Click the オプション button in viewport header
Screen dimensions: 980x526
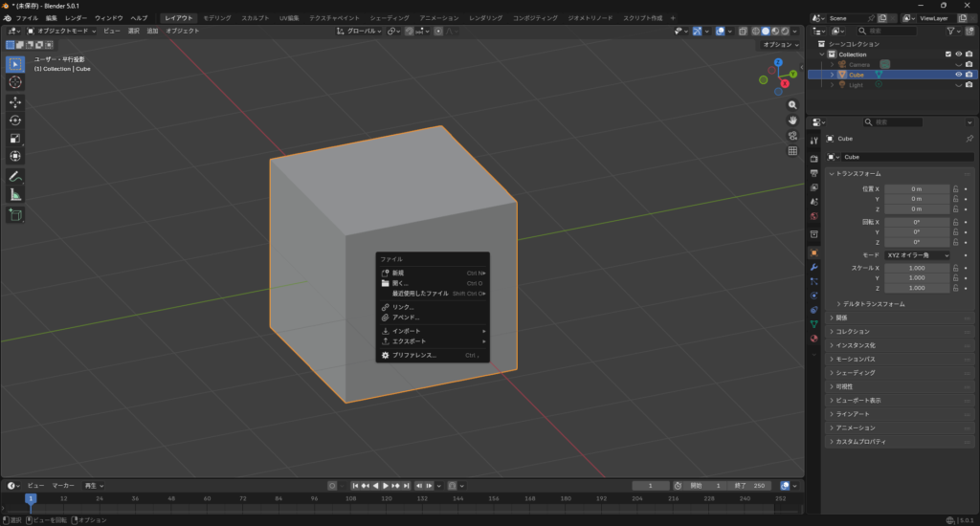click(x=781, y=45)
